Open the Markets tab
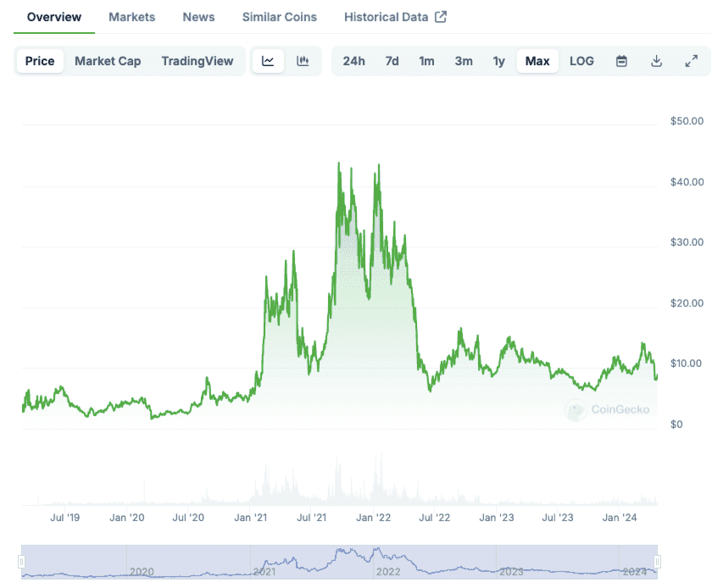This screenshot has width=712, height=588. click(131, 16)
